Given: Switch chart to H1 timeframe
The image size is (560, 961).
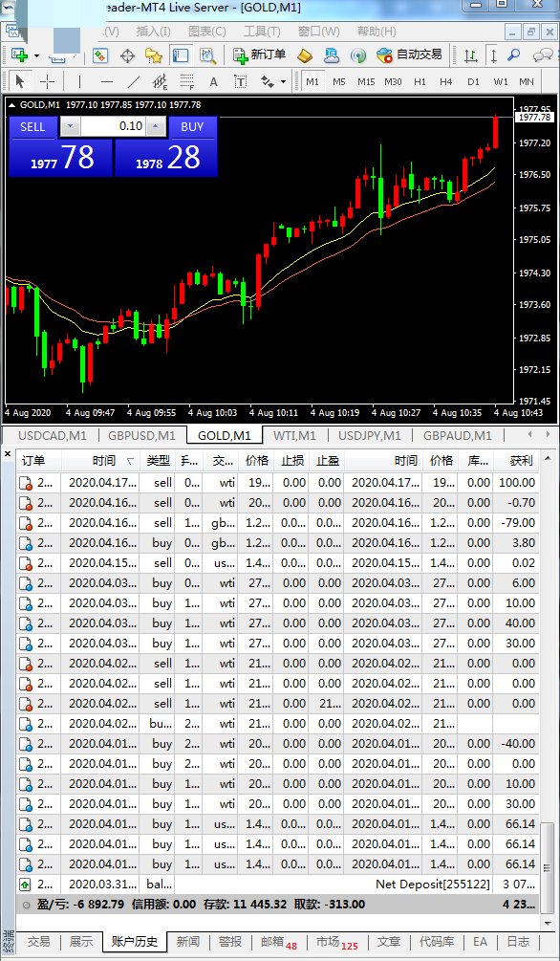Looking at the screenshot, I should pyautogui.click(x=420, y=81).
